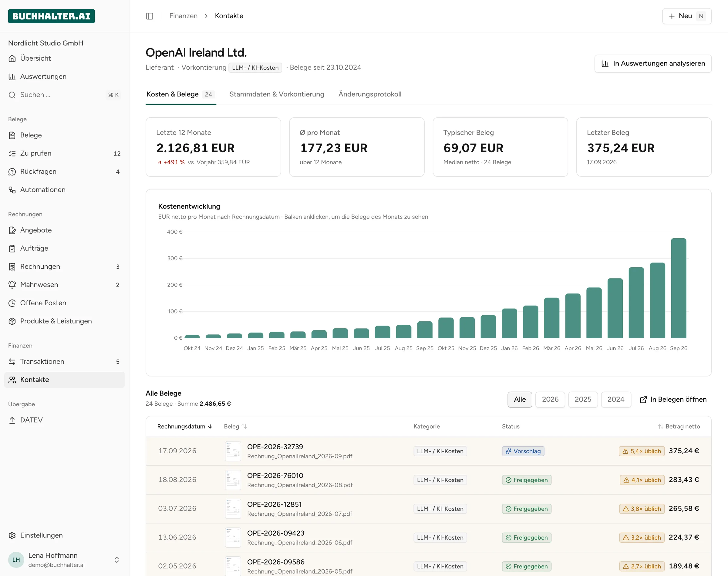Click In Auswertungen analysieren button
The image size is (728, 576).
pos(653,63)
